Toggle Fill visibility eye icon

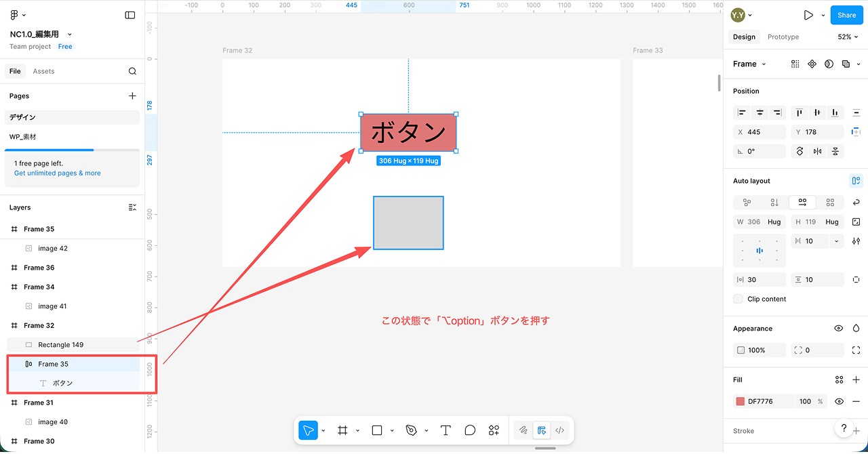(839, 402)
